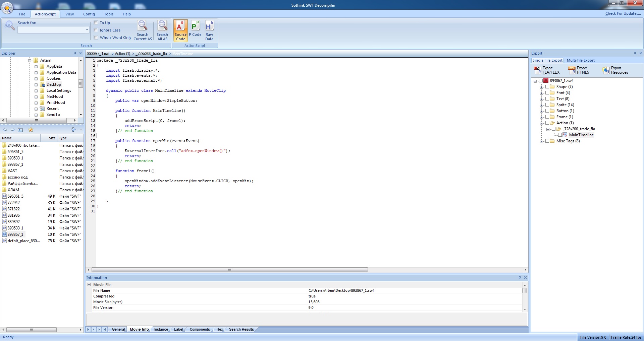Expand the Shape (7) tree node
The height and width of the screenshot is (341, 644).
[x=541, y=87]
